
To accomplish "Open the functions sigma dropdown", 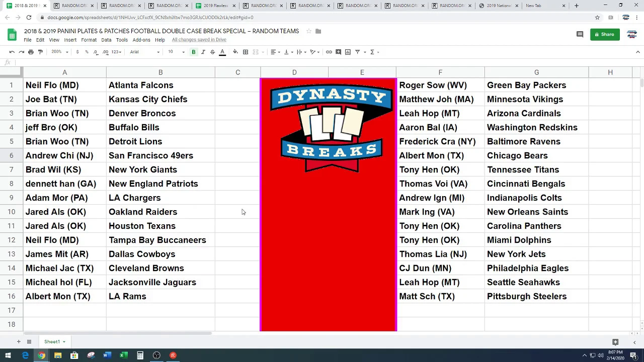I will click(x=374, y=52).
